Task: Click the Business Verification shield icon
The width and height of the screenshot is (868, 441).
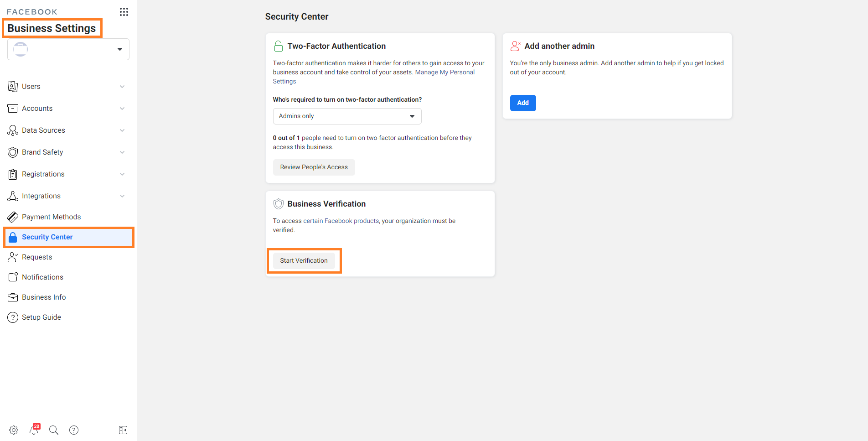Action: point(278,204)
